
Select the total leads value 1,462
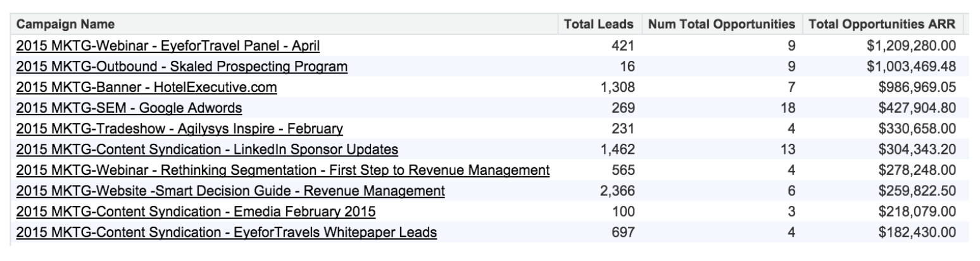pos(617,150)
